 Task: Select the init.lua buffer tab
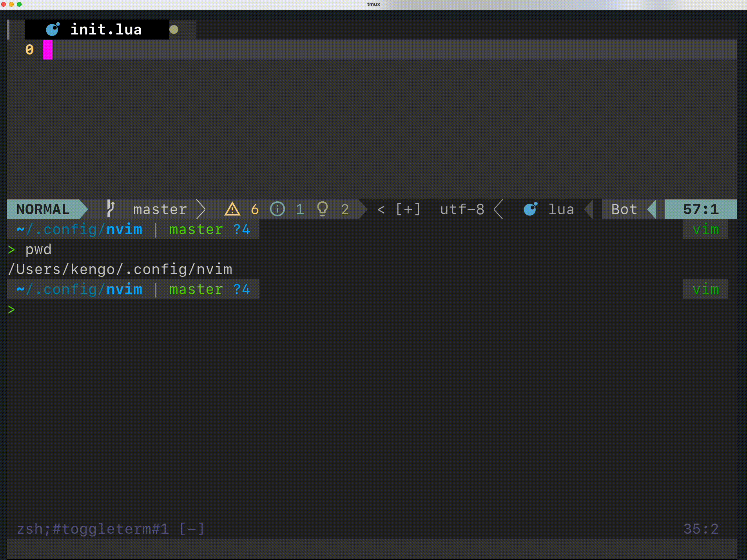[x=97, y=30]
